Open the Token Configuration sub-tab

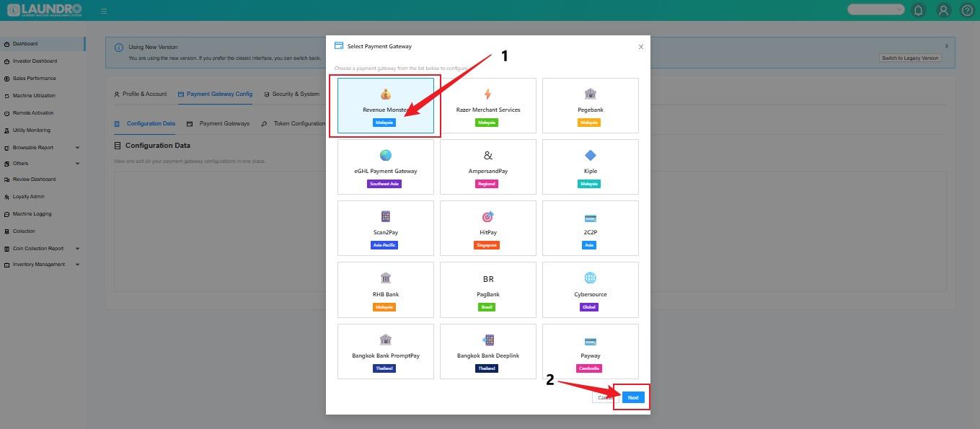click(293, 123)
